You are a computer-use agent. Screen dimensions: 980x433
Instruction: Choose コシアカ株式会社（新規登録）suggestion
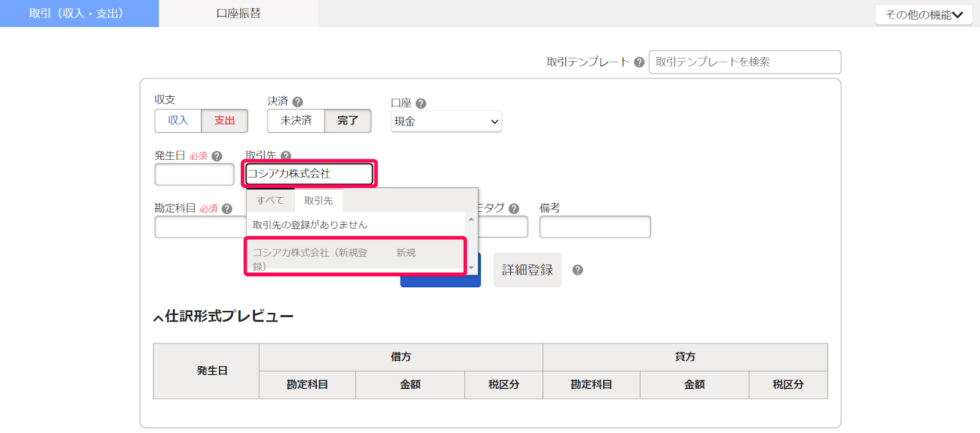(355, 257)
